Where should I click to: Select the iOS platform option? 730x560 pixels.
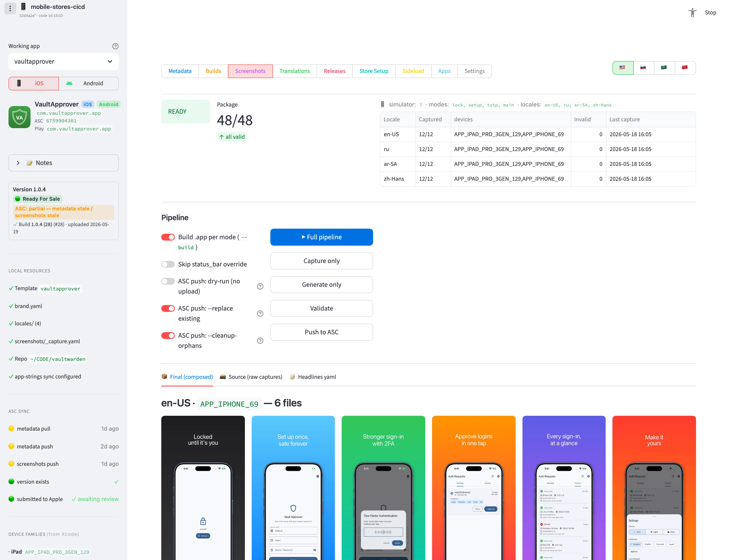click(34, 83)
